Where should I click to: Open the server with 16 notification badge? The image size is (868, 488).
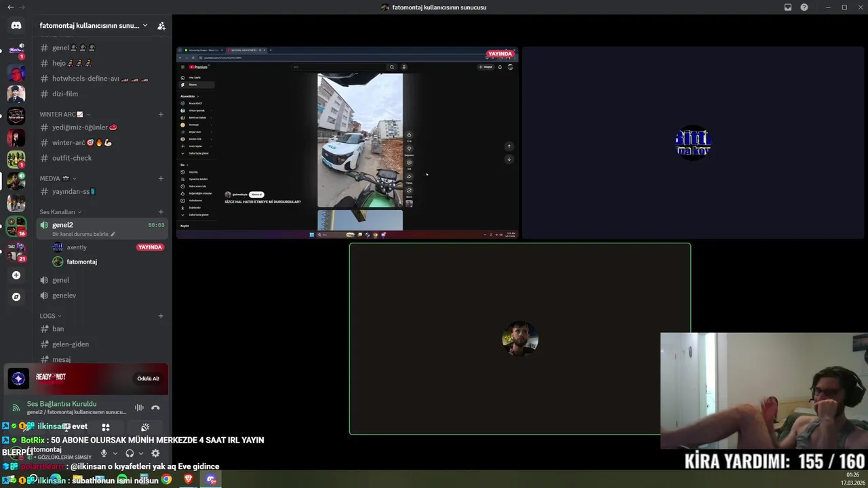[16, 225]
